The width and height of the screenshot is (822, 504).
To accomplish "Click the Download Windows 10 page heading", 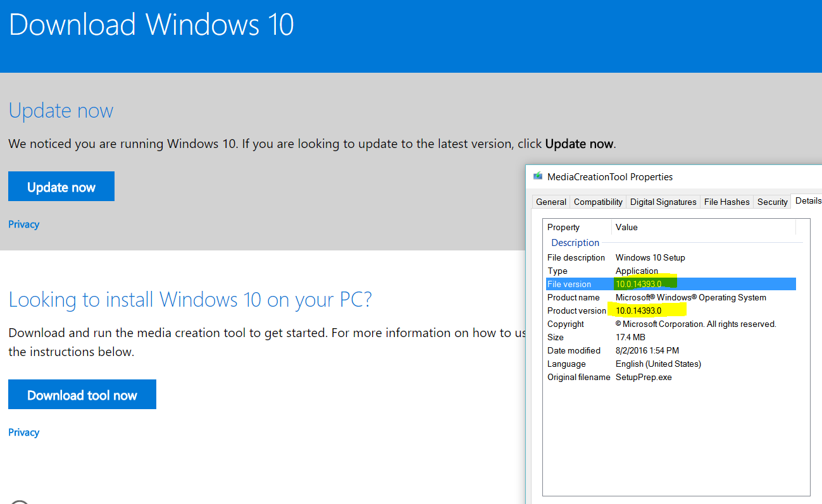I will coord(151,25).
